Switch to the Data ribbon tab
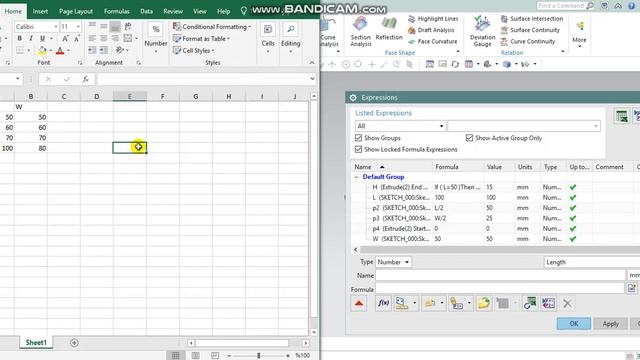The height and width of the screenshot is (360, 640). coord(146,11)
